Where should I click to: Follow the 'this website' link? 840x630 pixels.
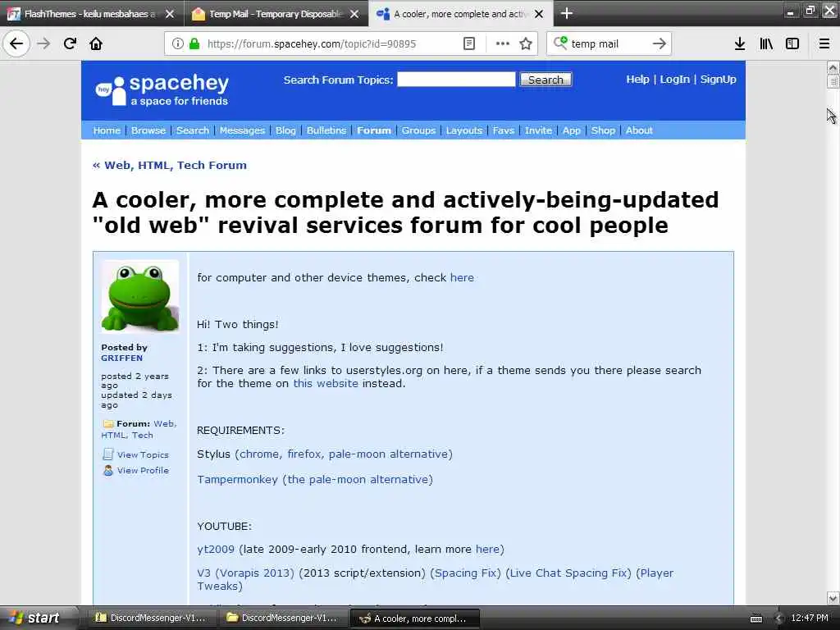pos(326,384)
